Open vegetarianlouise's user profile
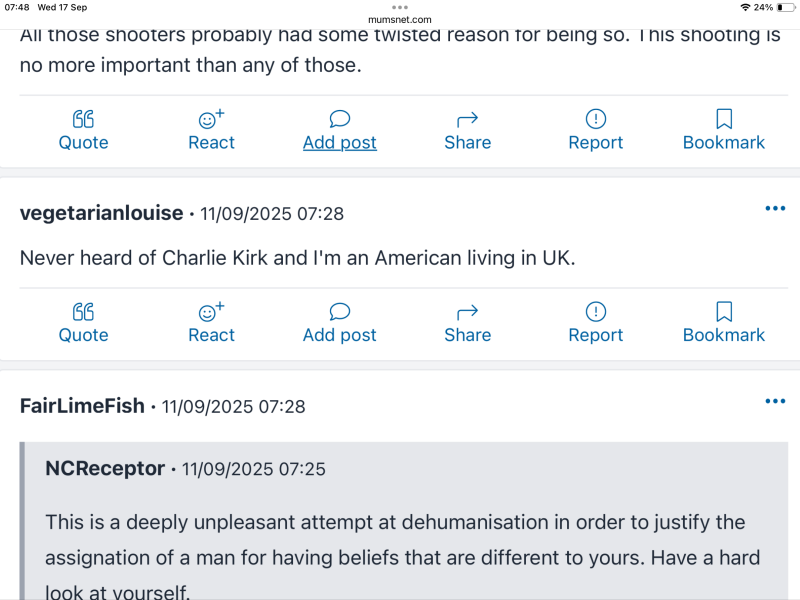 pyautogui.click(x=101, y=213)
